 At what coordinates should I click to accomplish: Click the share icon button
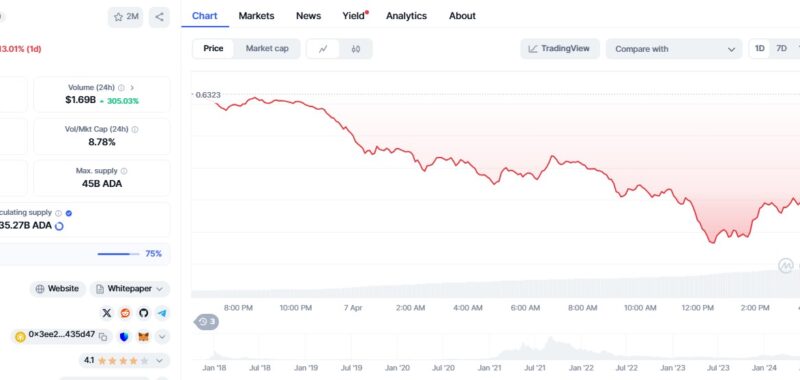pyautogui.click(x=159, y=17)
